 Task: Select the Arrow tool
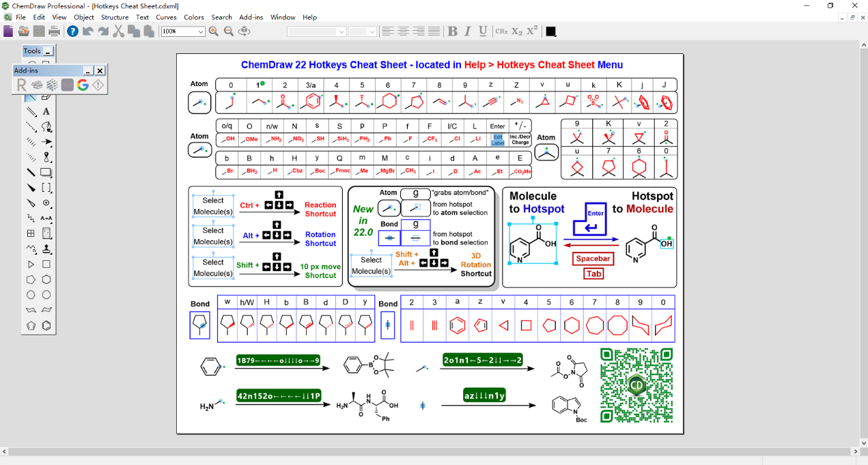tap(46, 142)
